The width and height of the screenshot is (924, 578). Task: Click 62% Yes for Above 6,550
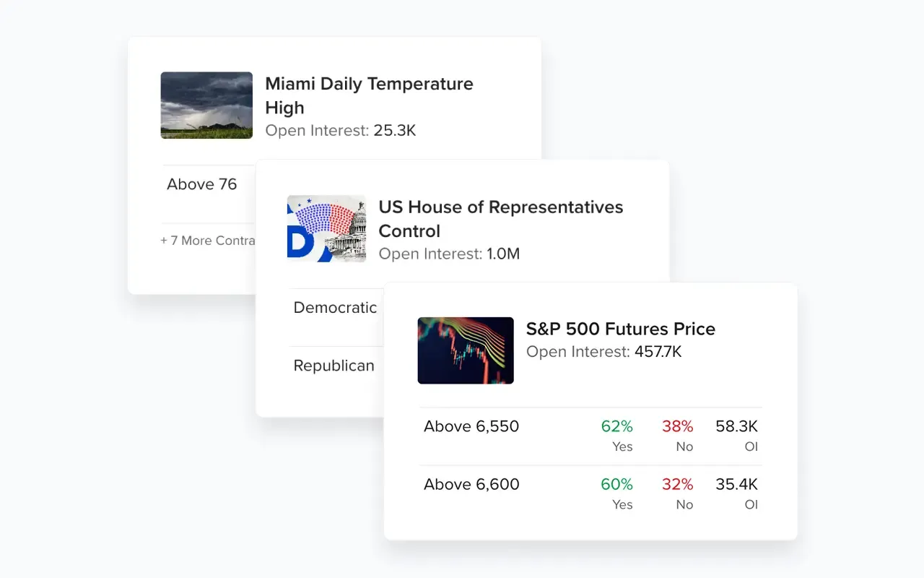coord(616,434)
